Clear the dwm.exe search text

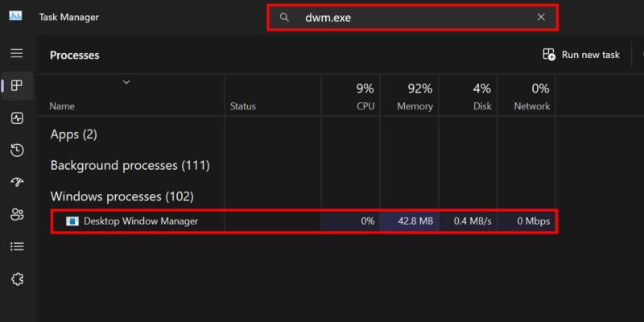coord(541,17)
